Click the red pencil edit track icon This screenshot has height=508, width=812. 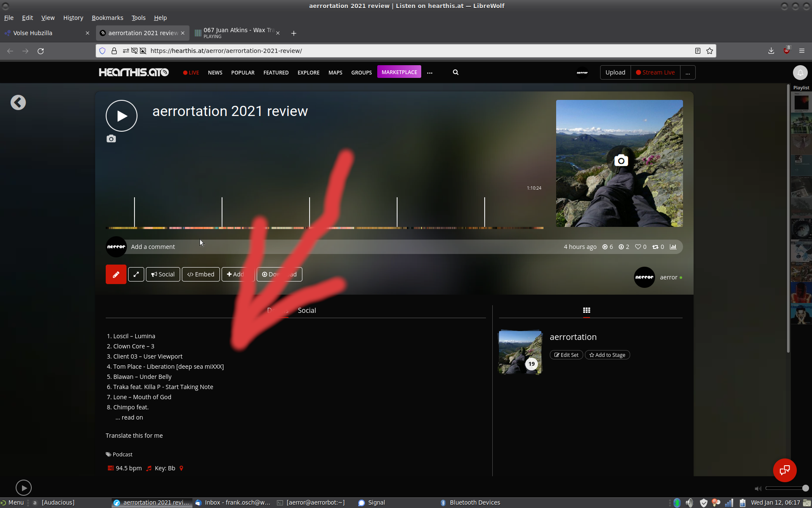coord(116,274)
